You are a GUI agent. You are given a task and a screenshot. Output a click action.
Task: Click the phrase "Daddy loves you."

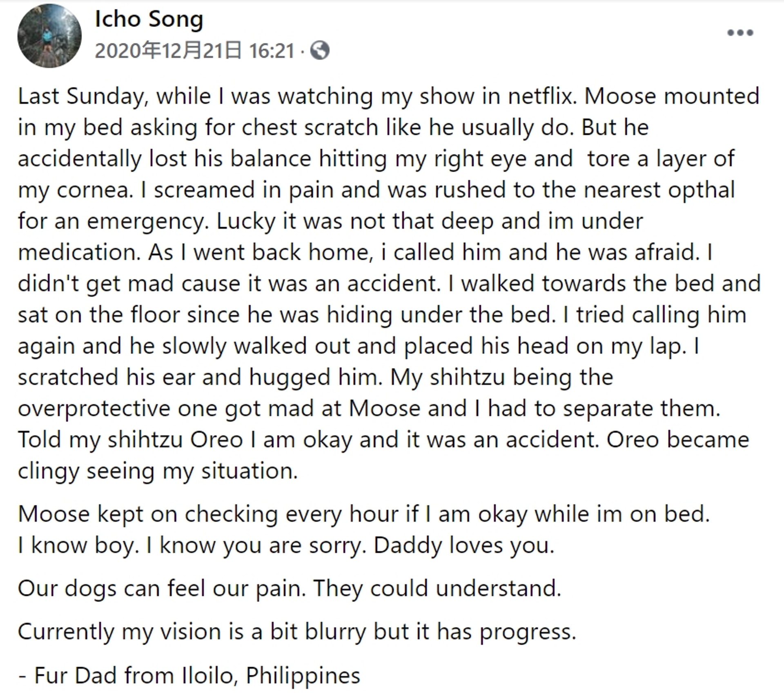(464, 545)
